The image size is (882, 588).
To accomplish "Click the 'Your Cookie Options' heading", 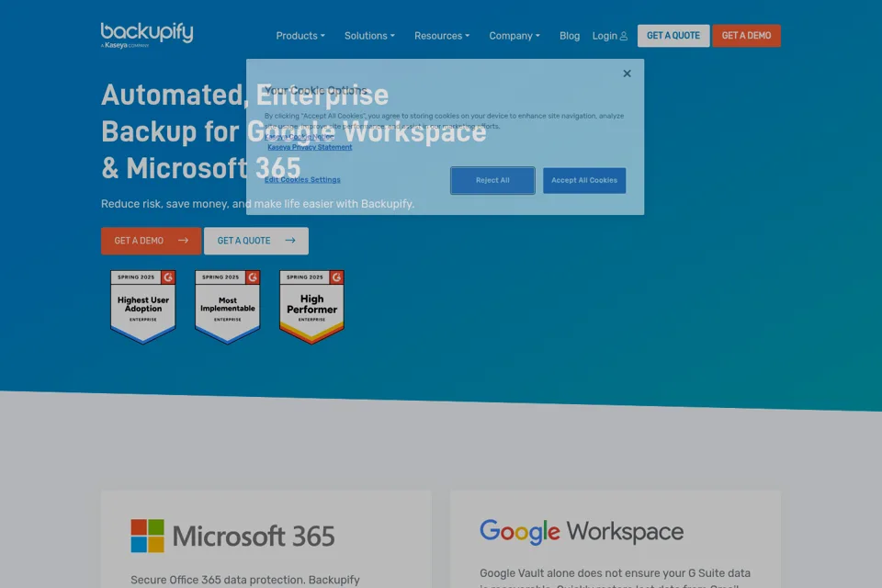I will (315, 91).
